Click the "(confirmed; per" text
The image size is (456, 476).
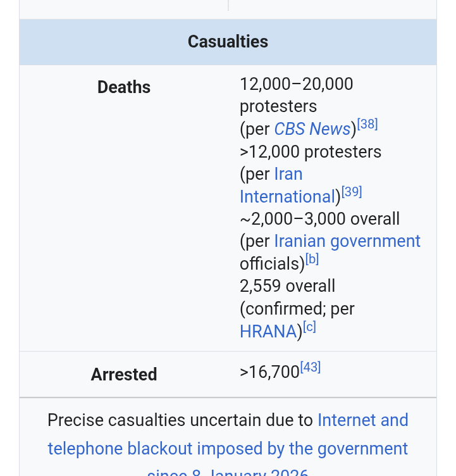coord(297,309)
